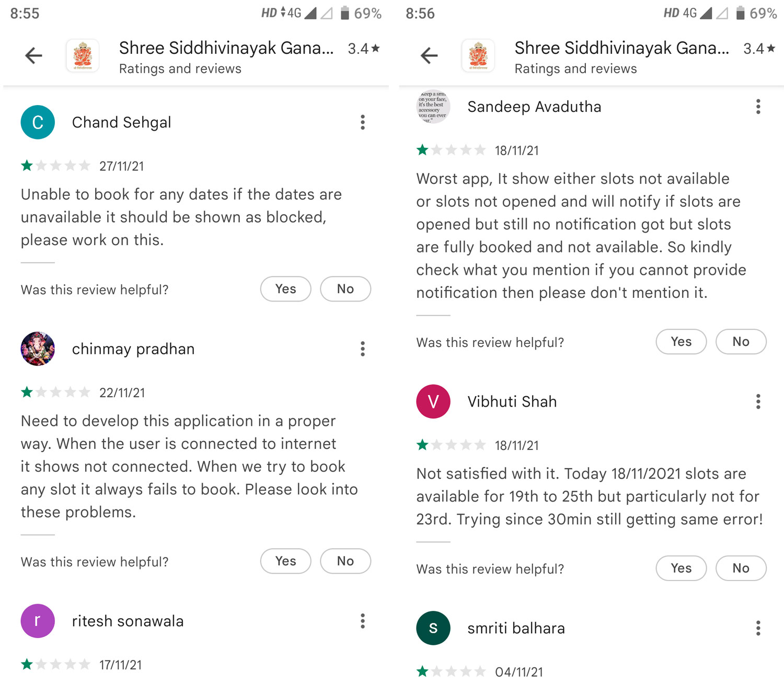This screenshot has height=684, width=784.
Task: Tap Vibhuti Shah's pink V avatar
Action: tap(433, 401)
